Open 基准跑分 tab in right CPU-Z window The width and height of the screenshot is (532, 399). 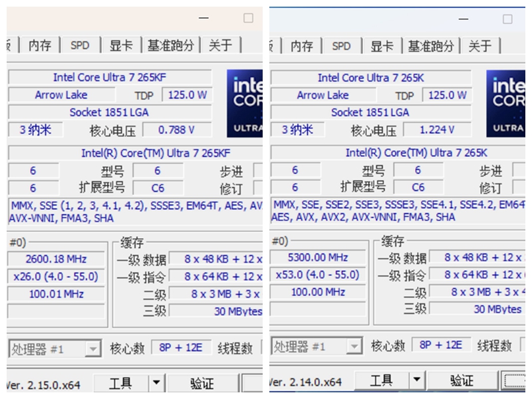[x=431, y=46]
